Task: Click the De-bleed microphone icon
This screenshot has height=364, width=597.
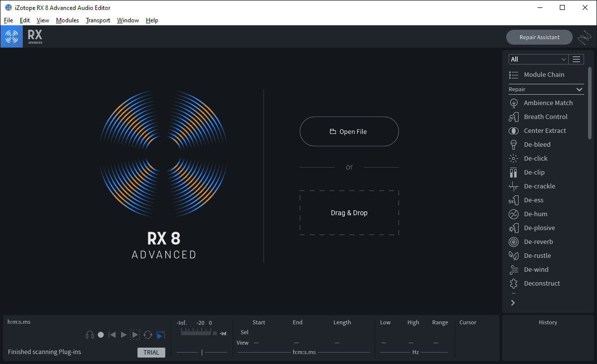Action: click(514, 144)
